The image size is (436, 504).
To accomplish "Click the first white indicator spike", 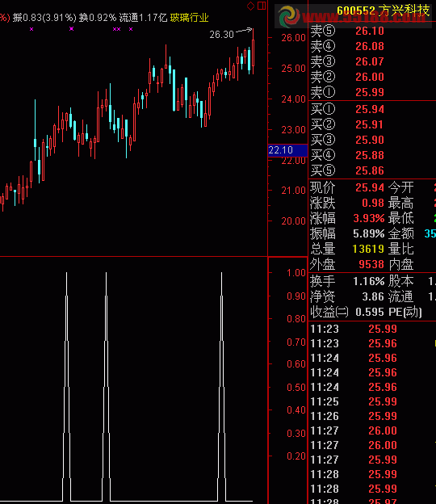I will point(66,386).
